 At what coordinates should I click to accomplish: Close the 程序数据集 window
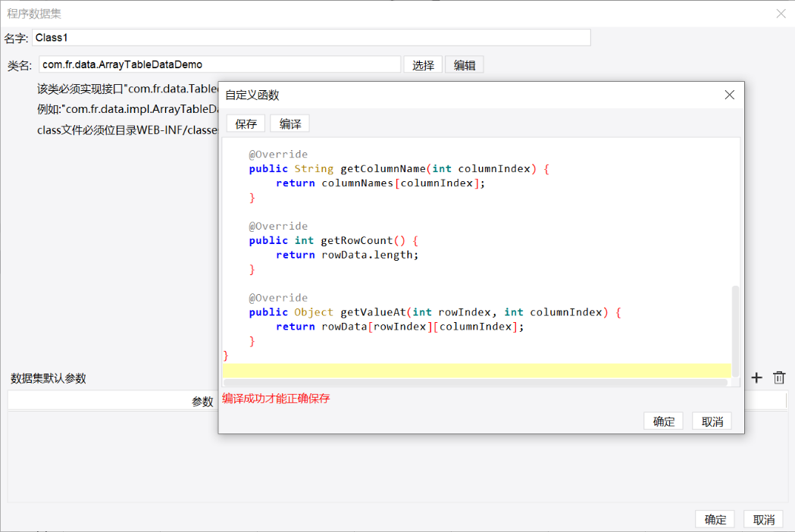[x=781, y=14]
